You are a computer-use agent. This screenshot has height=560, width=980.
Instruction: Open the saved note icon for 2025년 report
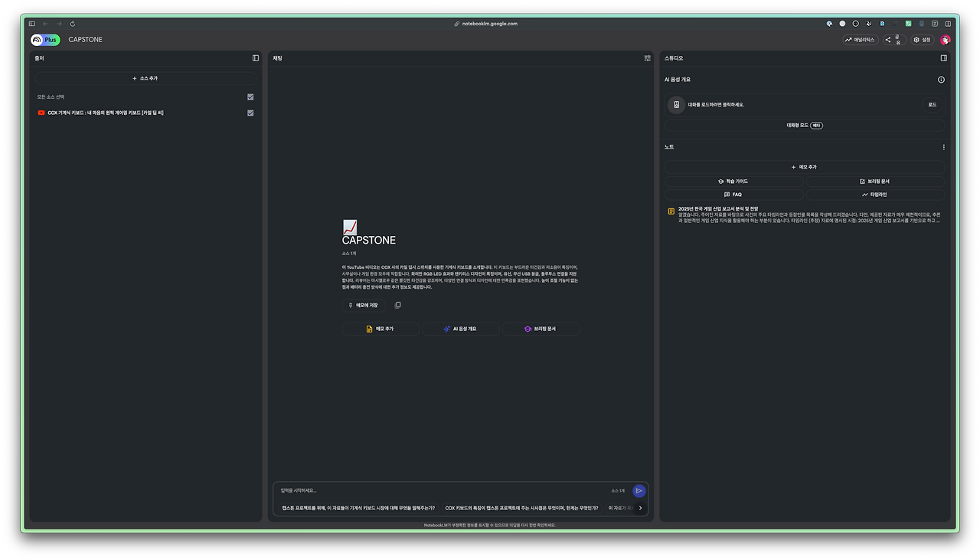671,211
